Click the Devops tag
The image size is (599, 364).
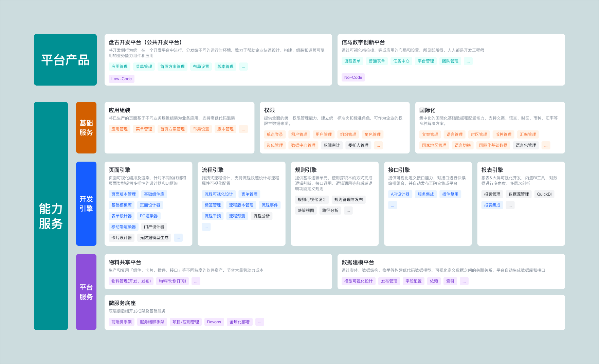point(214,322)
